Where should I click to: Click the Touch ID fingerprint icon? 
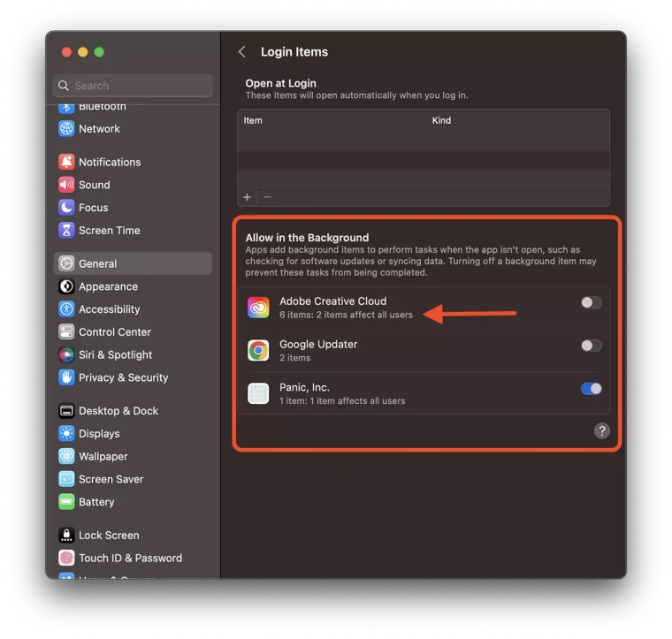tap(66, 558)
